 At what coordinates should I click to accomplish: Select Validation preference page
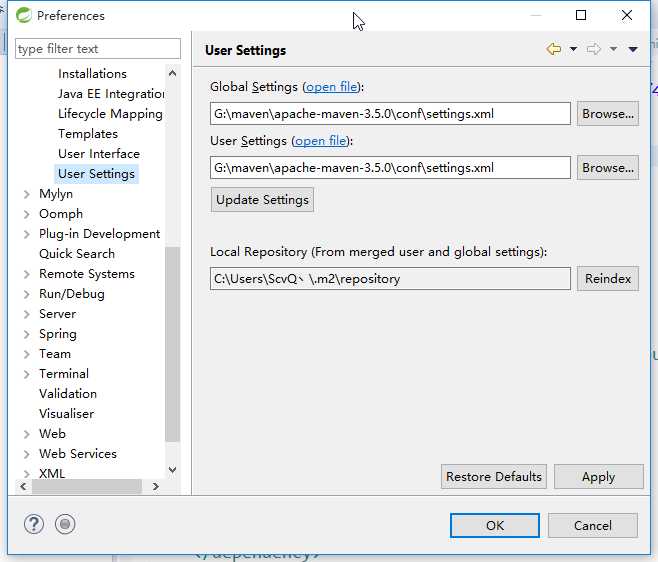point(68,394)
